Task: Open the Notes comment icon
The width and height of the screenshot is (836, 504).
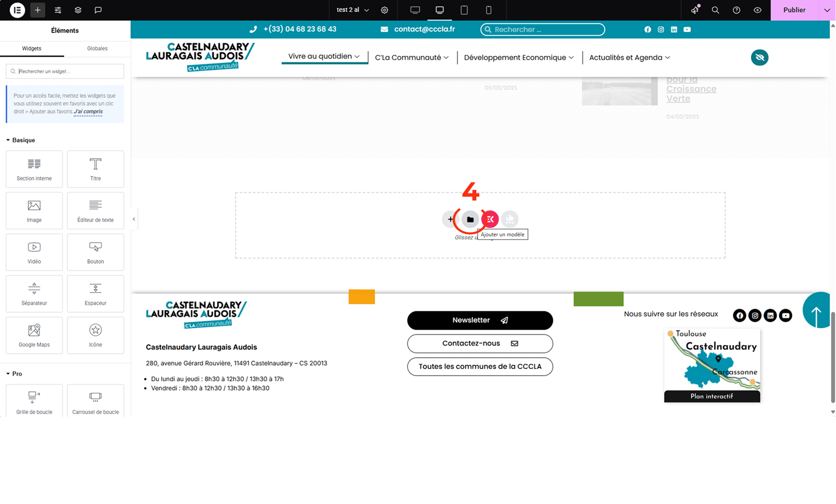Action: pos(98,10)
